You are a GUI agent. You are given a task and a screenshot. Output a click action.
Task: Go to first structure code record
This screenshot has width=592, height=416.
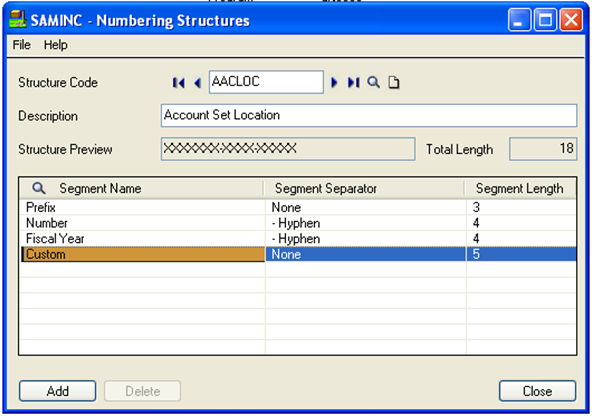coord(179,83)
